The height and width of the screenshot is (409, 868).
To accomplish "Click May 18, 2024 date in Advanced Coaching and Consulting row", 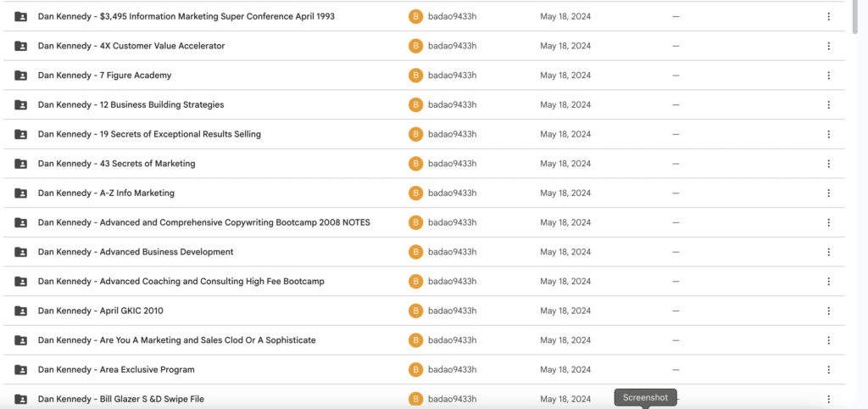I will (x=565, y=281).
